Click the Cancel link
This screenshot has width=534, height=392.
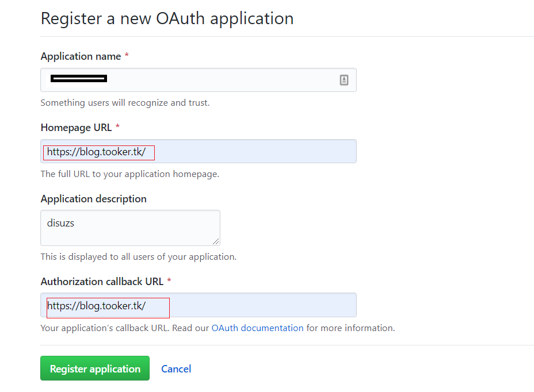point(176,369)
